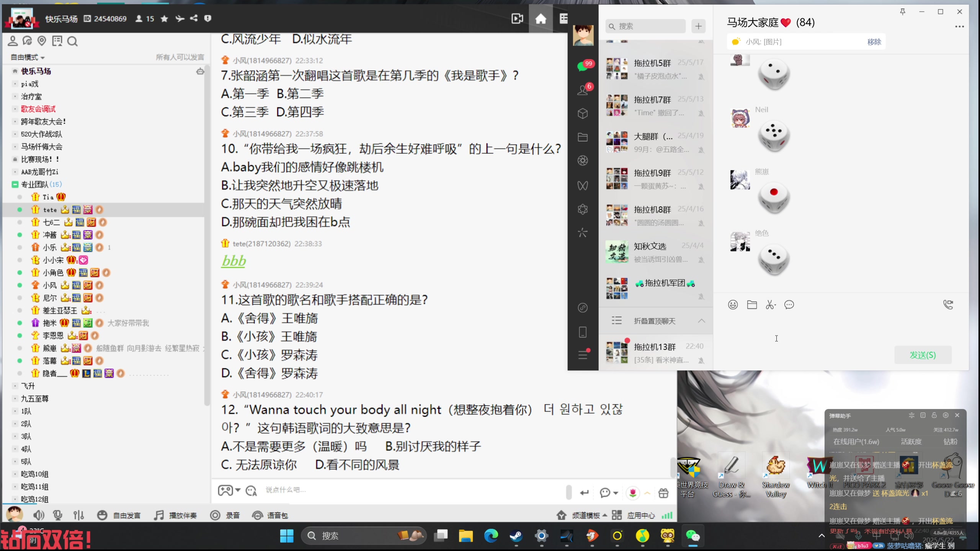Open the member list person icon
The height and width of the screenshot is (551, 980).
tap(13, 41)
